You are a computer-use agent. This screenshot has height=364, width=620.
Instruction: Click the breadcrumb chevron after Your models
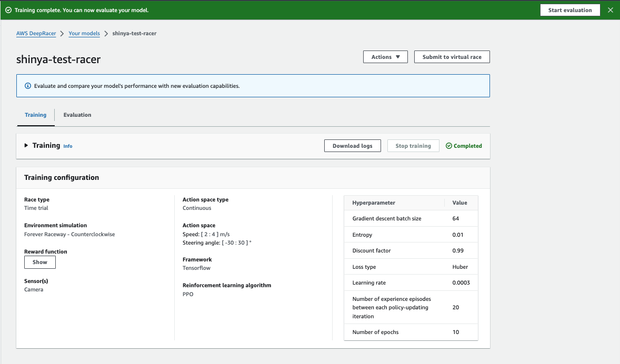[106, 34]
